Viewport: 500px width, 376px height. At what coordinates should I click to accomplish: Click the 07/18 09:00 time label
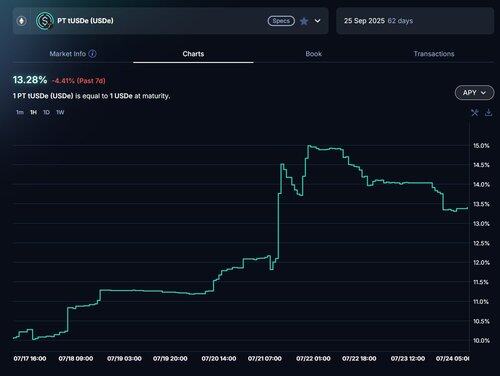tap(76, 359)
